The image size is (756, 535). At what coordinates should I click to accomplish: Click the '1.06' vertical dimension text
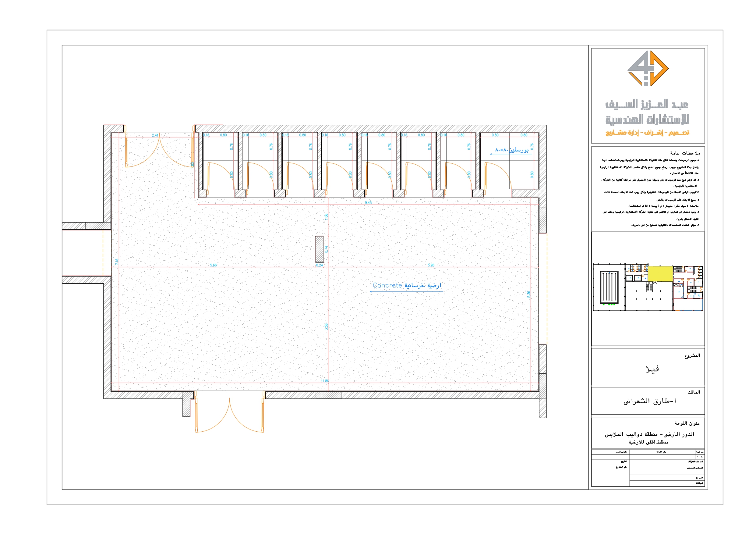[x=326, y=217]
